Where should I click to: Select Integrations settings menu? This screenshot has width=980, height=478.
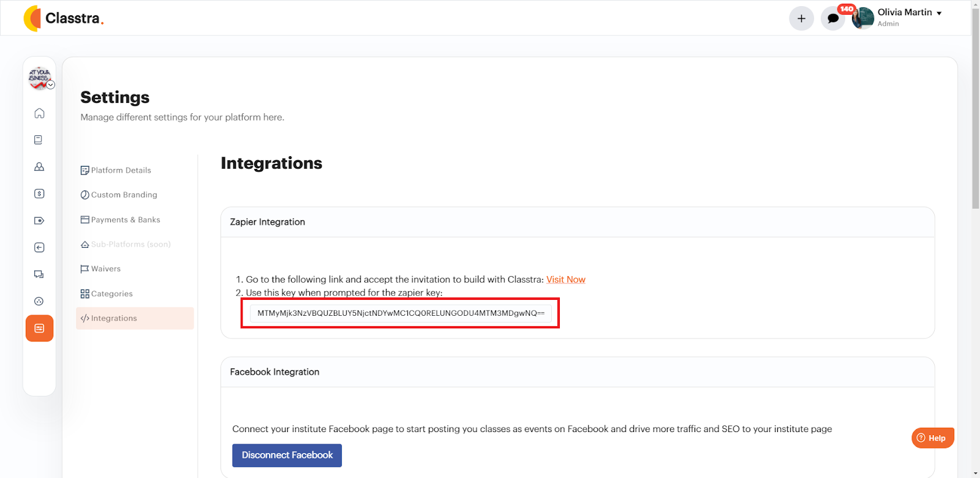[135, 318]
